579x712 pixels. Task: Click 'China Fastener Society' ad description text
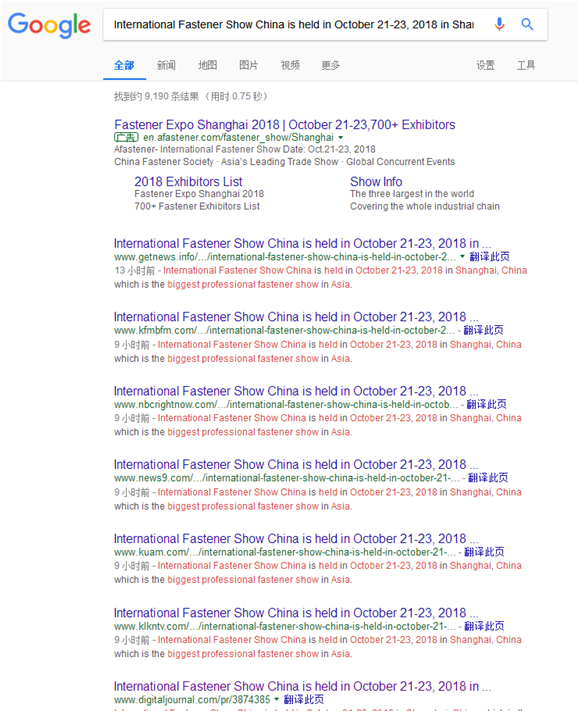pos(164,162)
